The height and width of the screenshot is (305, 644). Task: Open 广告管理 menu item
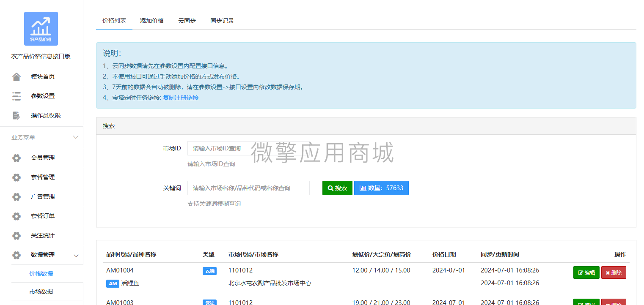tap(43, 196)
